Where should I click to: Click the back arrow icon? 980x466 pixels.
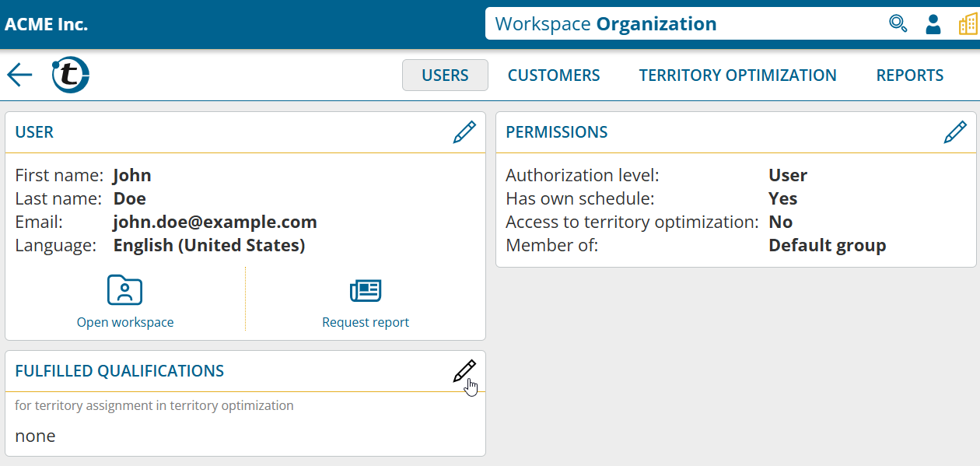(x=19, y=75)
